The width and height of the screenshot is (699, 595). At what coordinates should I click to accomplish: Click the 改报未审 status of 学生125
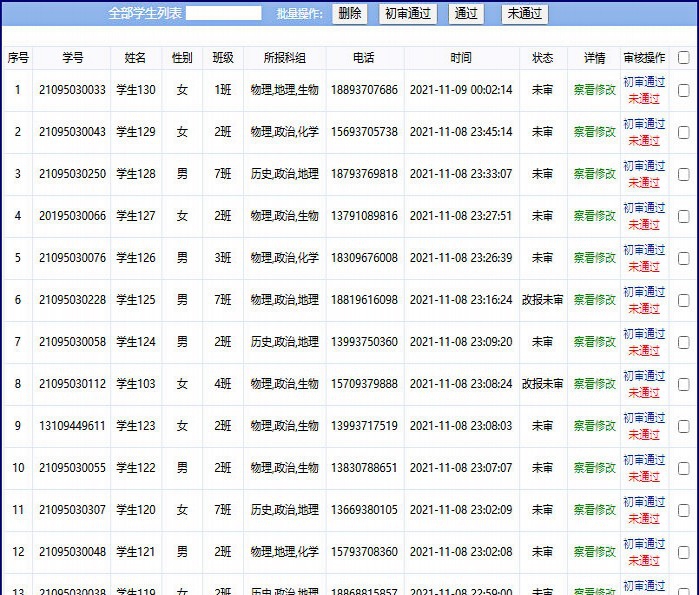pos(543,300)
